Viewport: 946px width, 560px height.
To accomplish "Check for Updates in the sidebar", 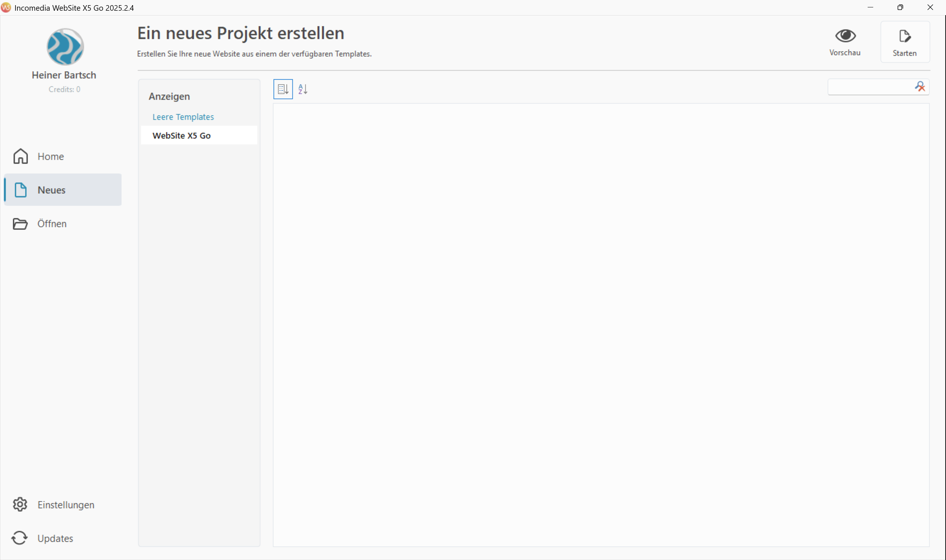I will click(55, 538).
